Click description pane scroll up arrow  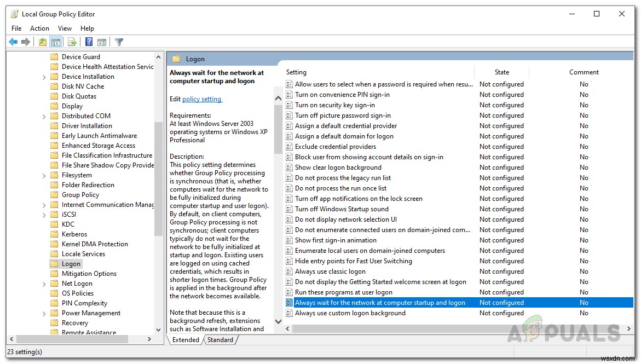[x=279, y=98]
